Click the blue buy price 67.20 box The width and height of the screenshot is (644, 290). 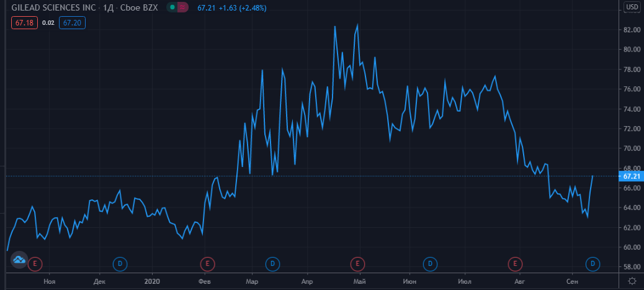coord(72,22)
